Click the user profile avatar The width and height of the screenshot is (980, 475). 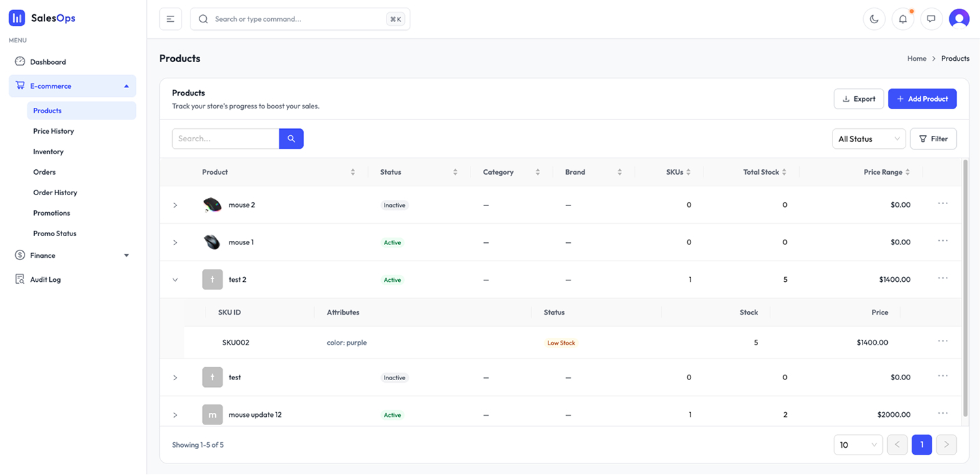pyautogui.click(x=959, y=19)
